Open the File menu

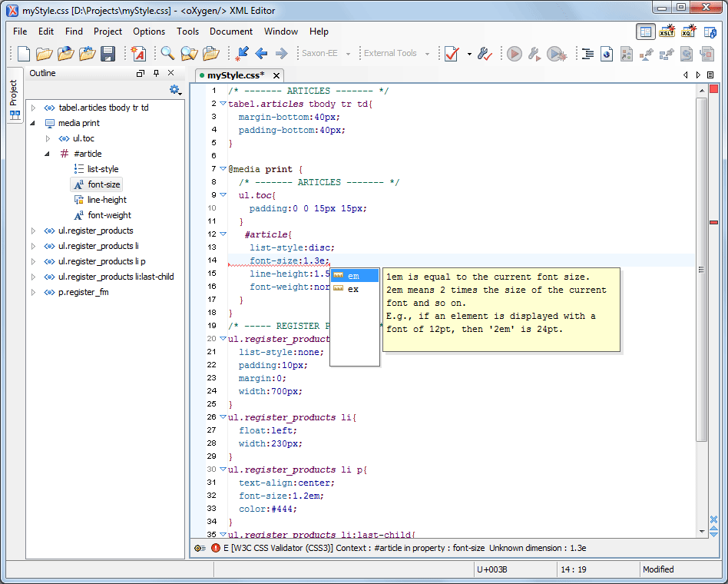[x=20, y=32]
